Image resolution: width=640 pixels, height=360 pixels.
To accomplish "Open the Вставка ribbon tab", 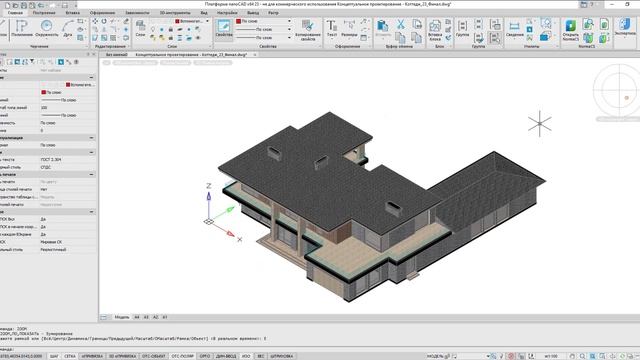I will 73,13.
